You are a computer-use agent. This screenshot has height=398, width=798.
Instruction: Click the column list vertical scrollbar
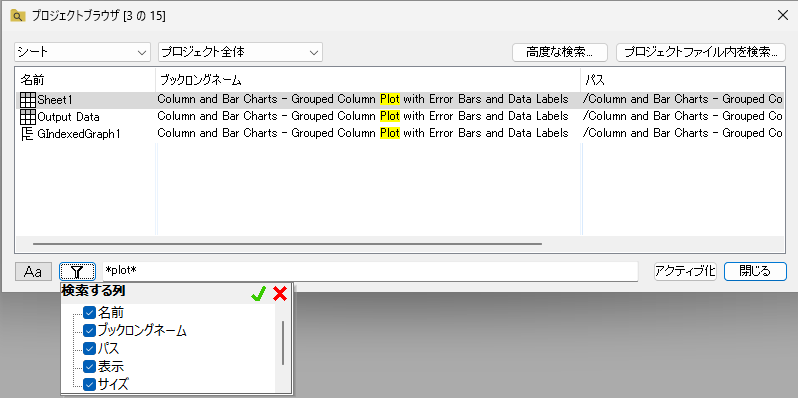pos(283,343)
